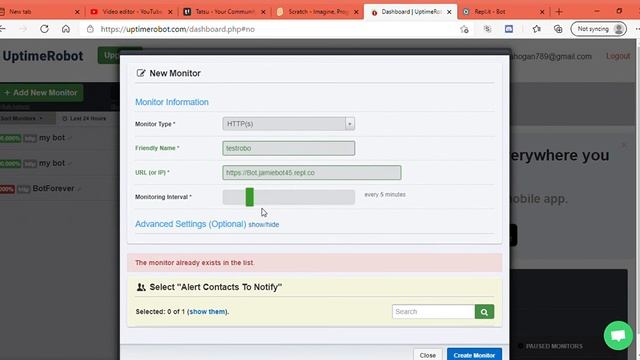Click the every 5 minutes label
This screenshot has height=360, width=640.
point(385,195)
